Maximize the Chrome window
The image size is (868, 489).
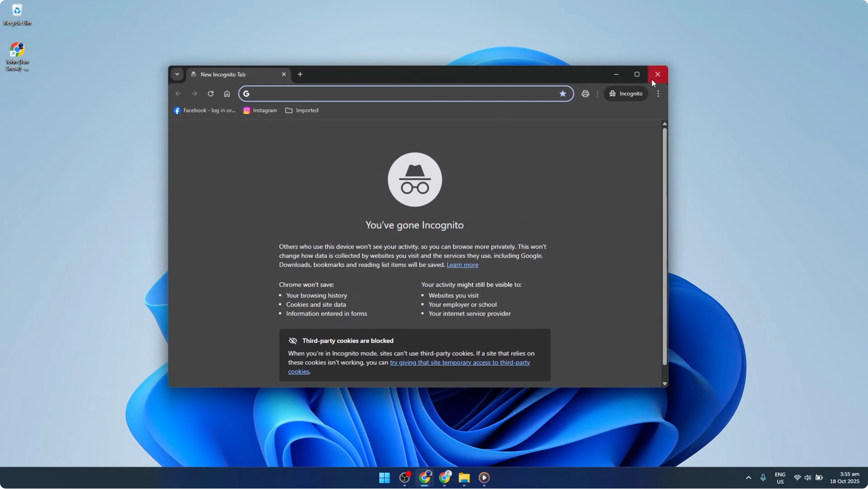click(x=637, y=74)
